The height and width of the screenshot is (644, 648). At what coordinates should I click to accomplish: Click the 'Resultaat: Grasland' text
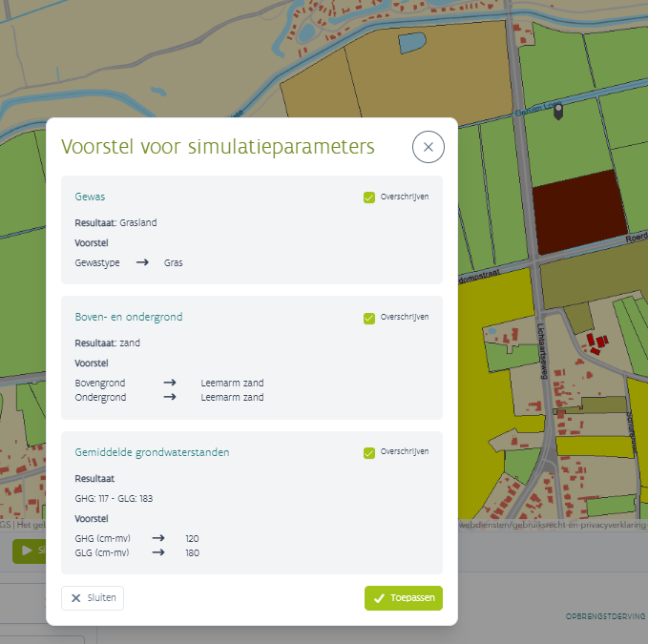coord(115,223)
